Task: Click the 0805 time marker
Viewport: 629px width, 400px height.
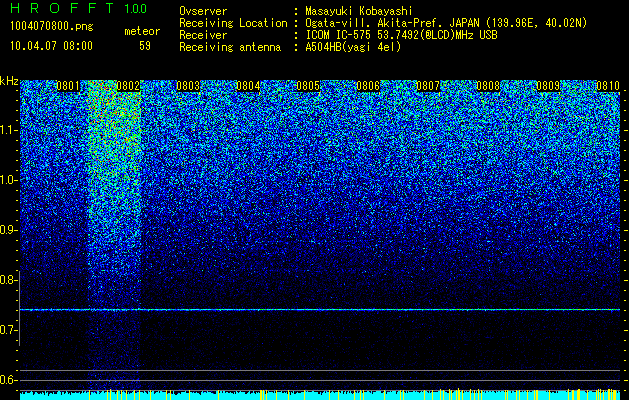Action: (x=308, y=86)
